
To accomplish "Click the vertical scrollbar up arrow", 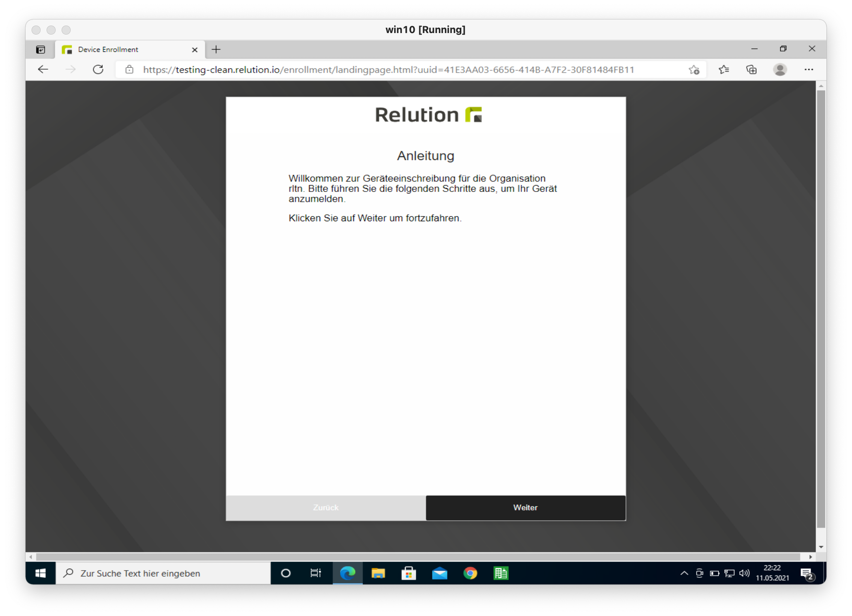I will (x=821, y=86).
